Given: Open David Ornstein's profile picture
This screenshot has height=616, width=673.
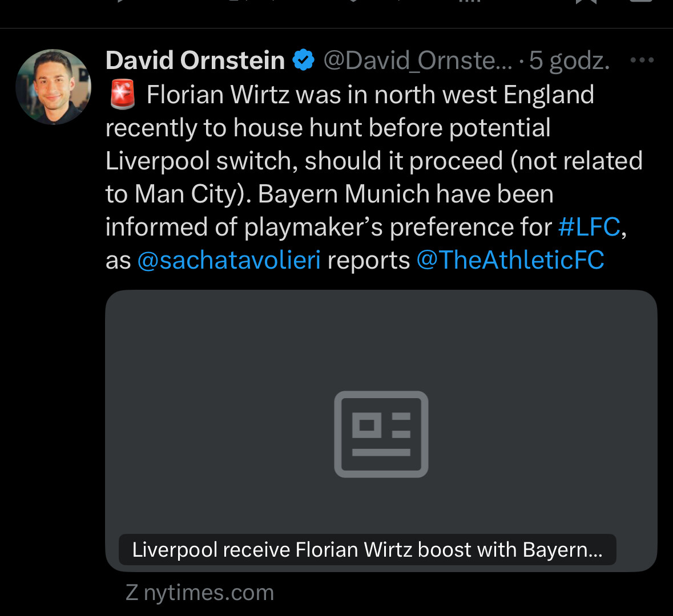Looking at the screenshot, I should coord(53,87).
